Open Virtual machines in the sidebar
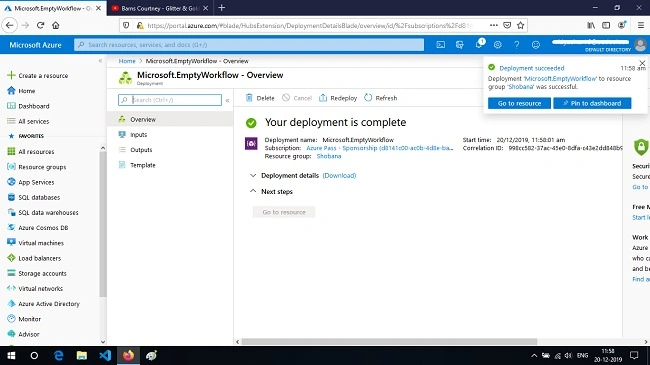The height and width of the screenshot is (365, 650). [35, 243]
